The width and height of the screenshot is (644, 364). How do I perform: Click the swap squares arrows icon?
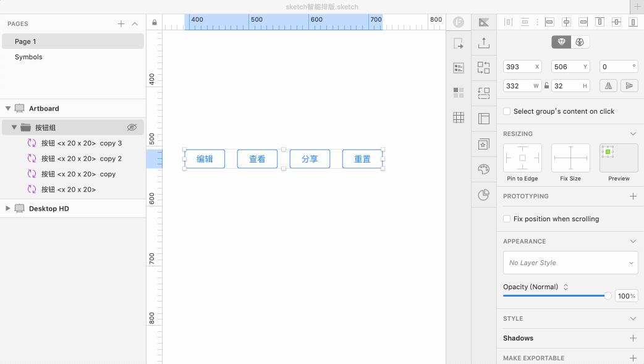coord(484,67)
